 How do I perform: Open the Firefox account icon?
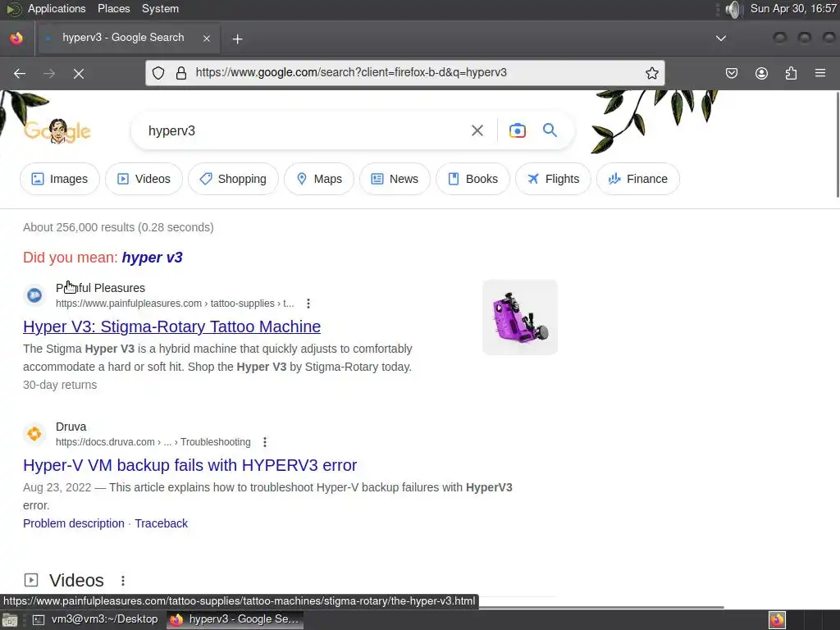pyautogui.click(x=761, y=73)
